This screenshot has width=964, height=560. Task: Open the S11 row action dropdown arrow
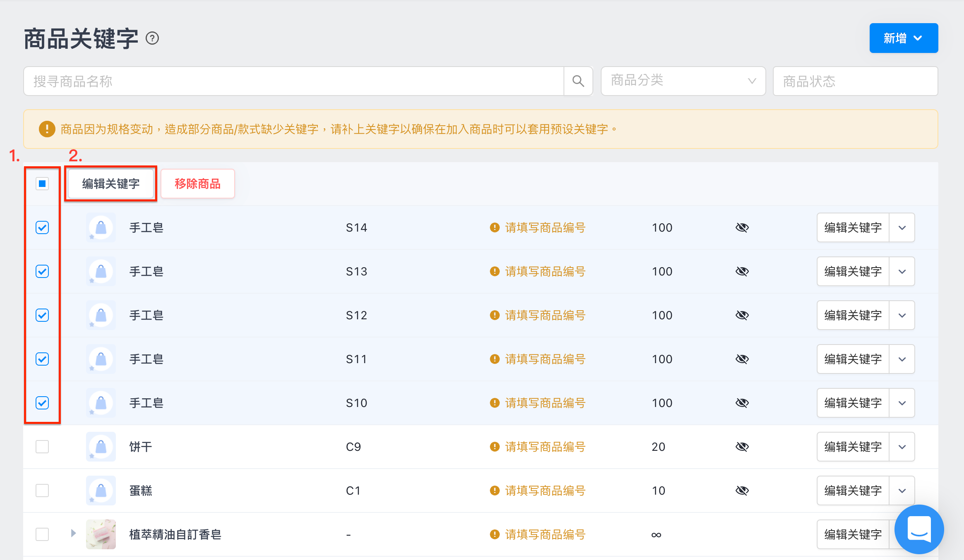pos(902,359)
